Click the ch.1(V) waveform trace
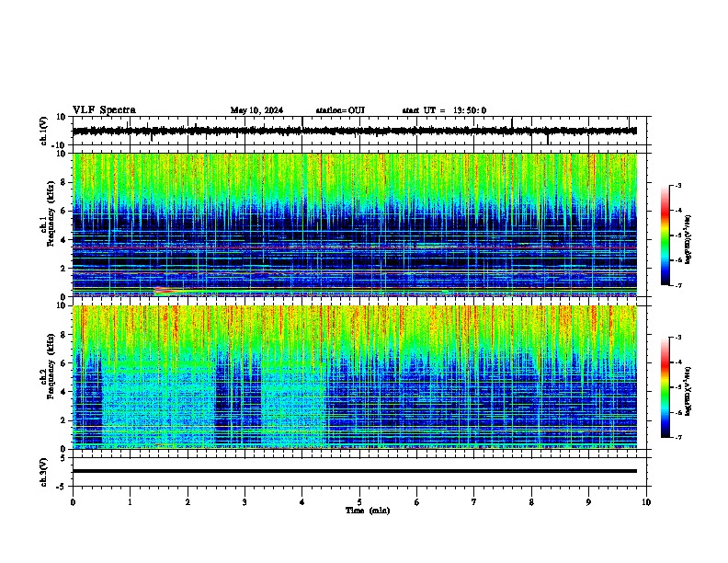 coord(354,131)
